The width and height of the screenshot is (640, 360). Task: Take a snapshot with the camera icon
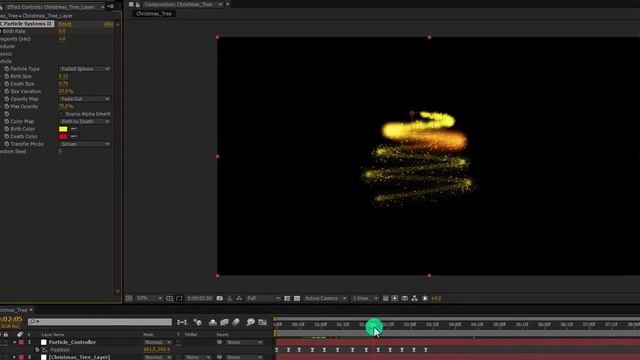[220, 299]
